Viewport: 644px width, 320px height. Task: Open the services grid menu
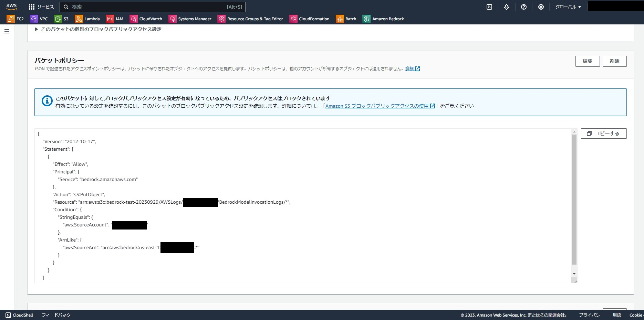pyautogui.click(x=41, y=7)
